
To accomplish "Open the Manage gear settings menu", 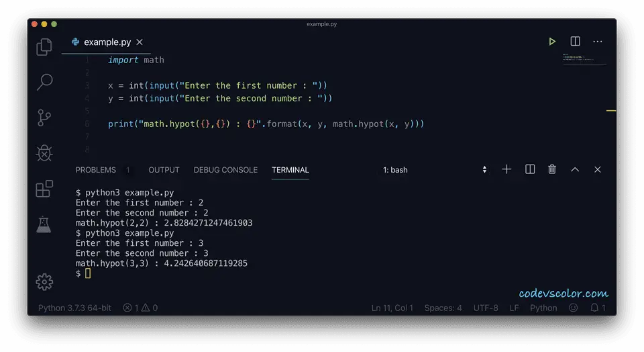I will 44,282.
